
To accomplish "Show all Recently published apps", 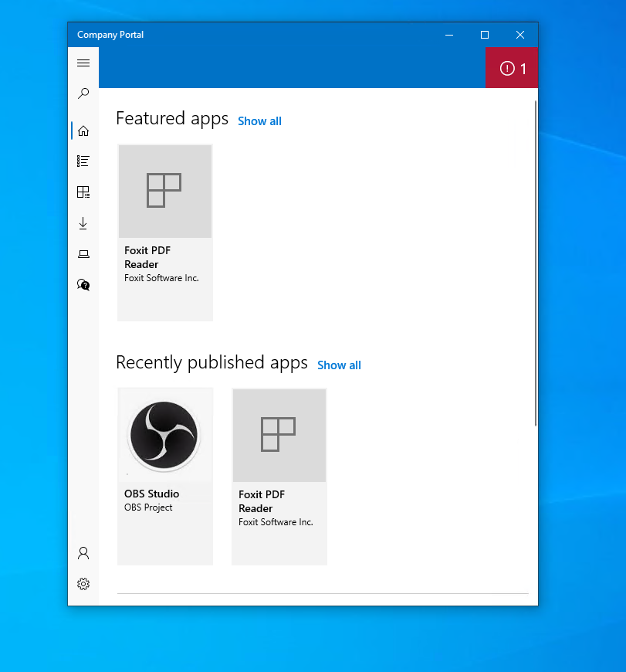I will pos(339,365).
